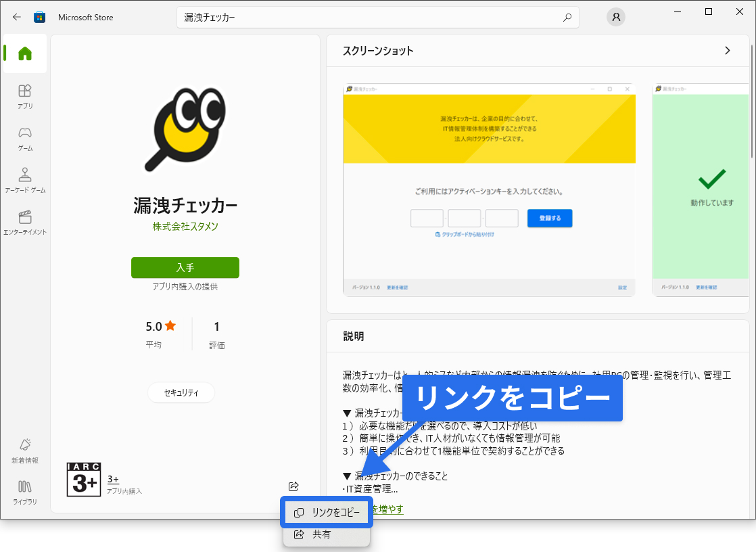
Task: Open the Home sidebar item
Action: (25, 53)
